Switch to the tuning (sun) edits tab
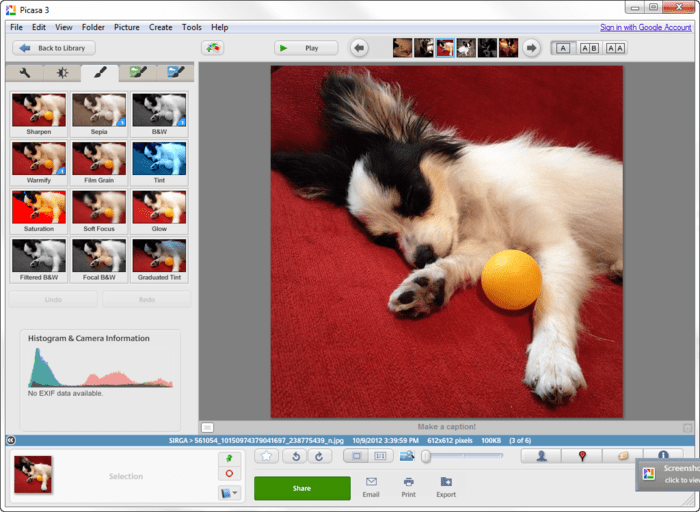The width and height of the screenshot is (700, 512). pyautogui.click(x=62, y=73)
